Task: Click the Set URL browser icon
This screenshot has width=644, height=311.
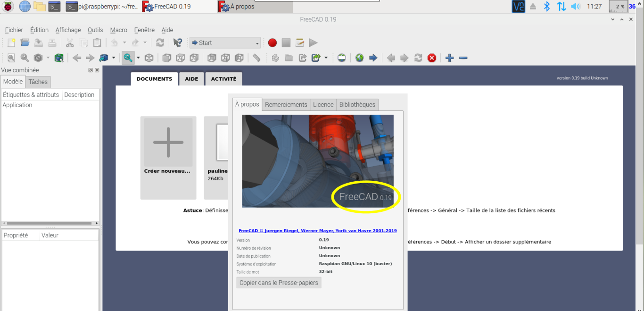Action: [342, 58]
